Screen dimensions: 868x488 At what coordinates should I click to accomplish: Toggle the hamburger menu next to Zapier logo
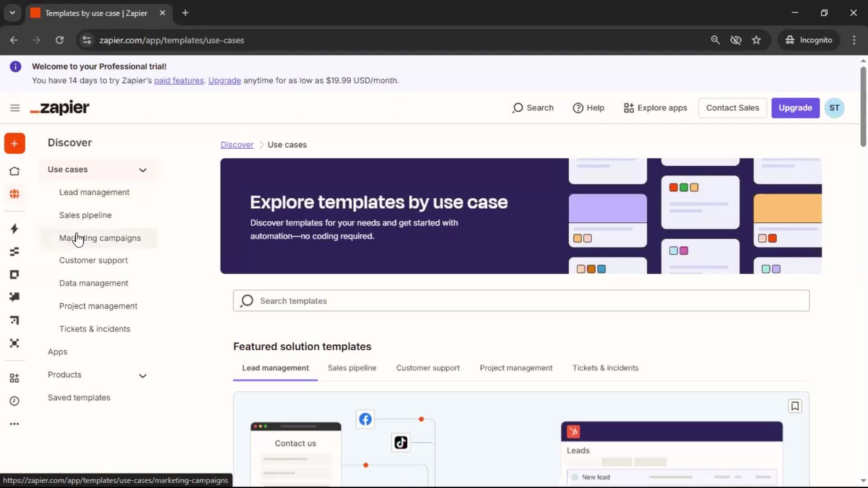[x=15, y=108]
